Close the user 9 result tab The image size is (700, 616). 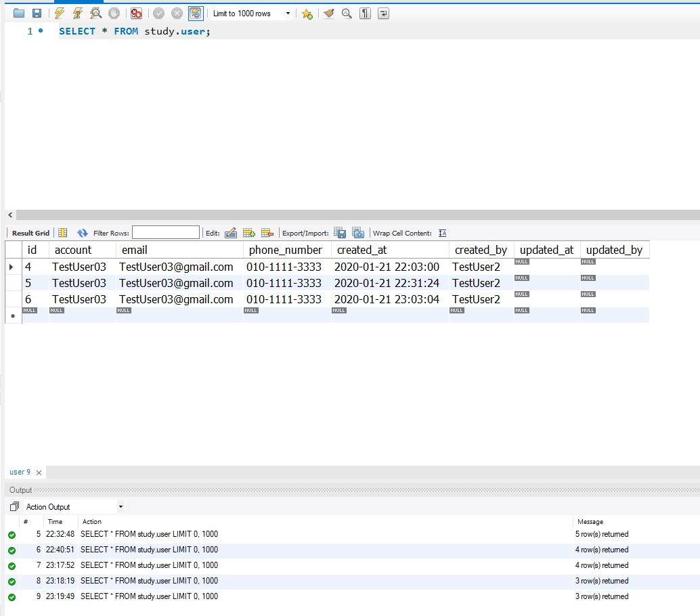[39, 472]
